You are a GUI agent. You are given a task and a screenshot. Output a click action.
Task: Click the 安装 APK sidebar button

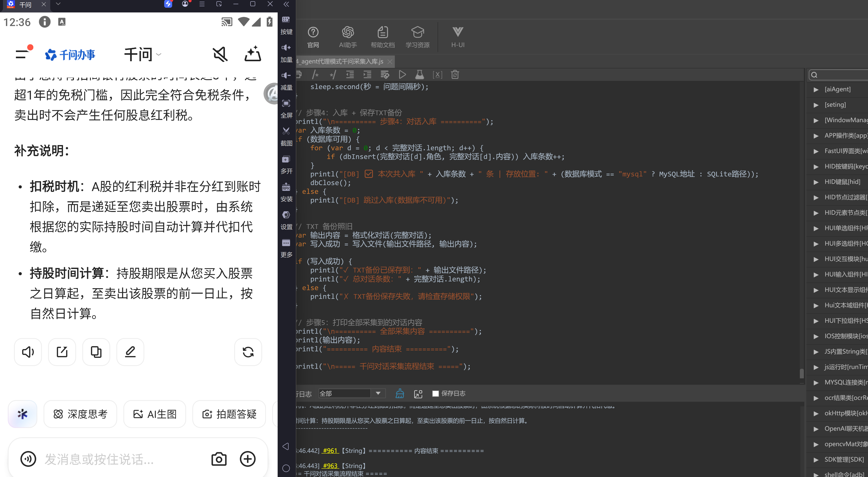(286, 192)
